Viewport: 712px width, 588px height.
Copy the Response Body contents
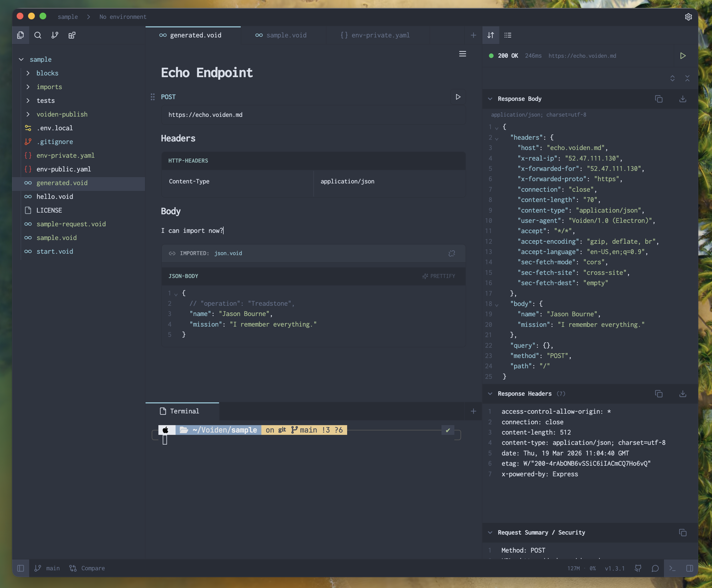tap(659, 99)
